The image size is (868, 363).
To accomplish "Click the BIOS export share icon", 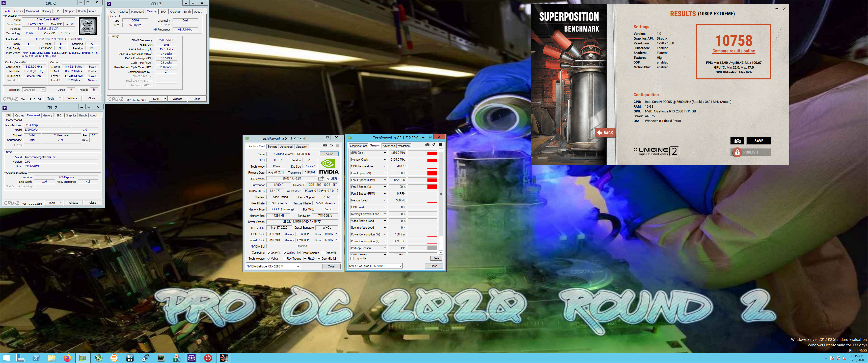I will 321,178.
